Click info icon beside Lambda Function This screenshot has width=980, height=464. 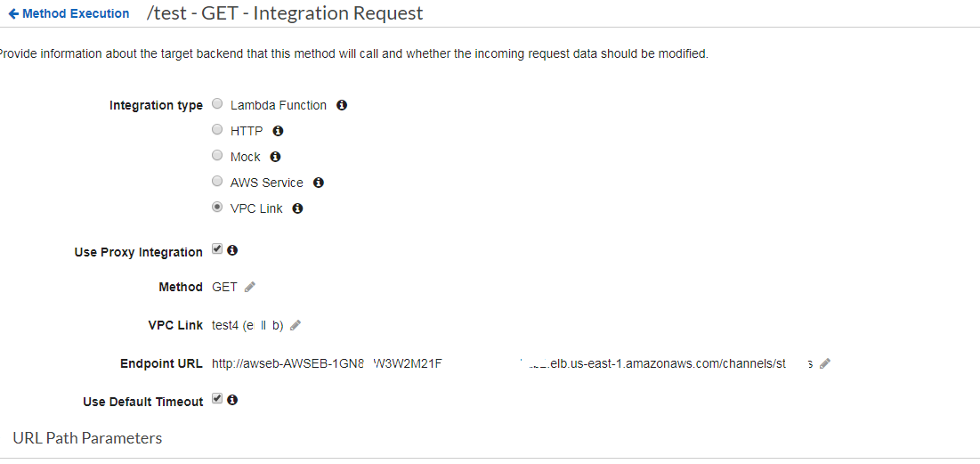tap(342, 105)
